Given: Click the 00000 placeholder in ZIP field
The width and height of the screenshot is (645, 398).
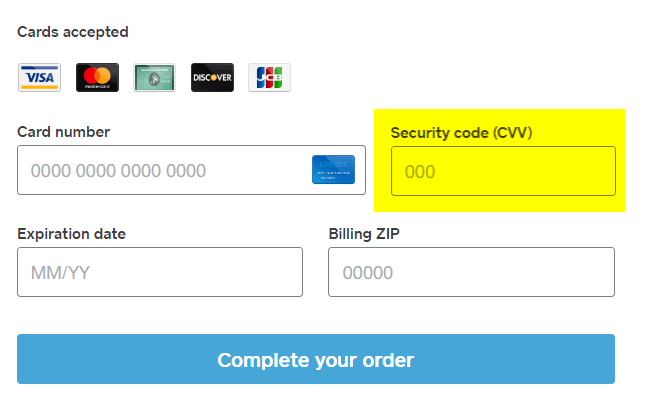Looking at the screenshot, I should (368, 273).
